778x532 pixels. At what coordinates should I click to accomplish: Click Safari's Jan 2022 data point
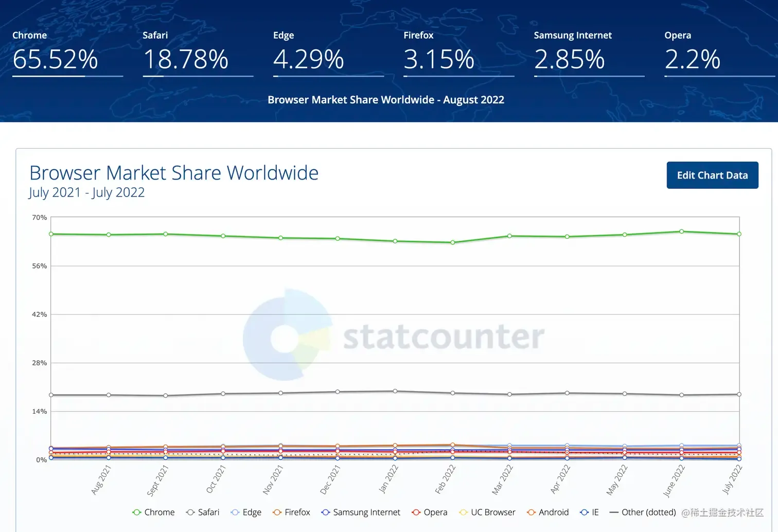click(395, 391)
